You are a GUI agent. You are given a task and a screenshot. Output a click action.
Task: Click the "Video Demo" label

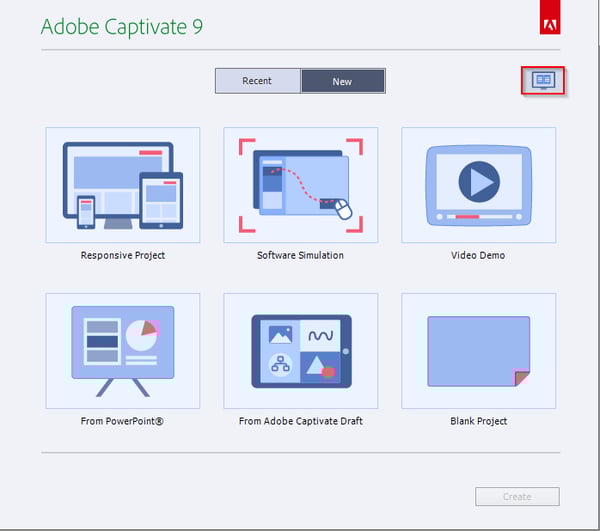[x=478, y=256]
